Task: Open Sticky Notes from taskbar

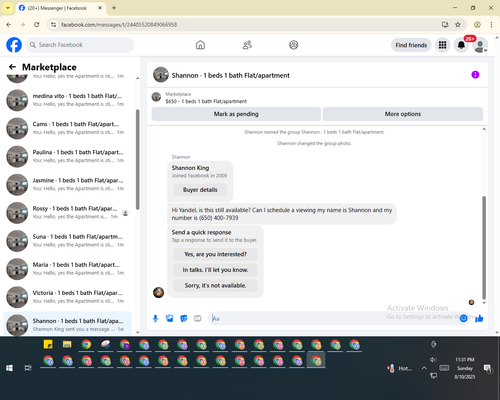Action: 48,344
